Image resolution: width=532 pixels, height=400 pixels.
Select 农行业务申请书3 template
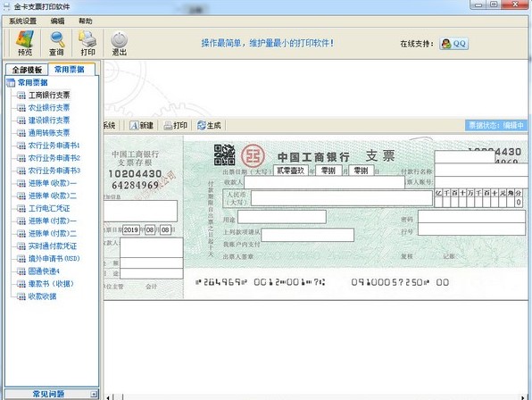[x=54, y=171]
